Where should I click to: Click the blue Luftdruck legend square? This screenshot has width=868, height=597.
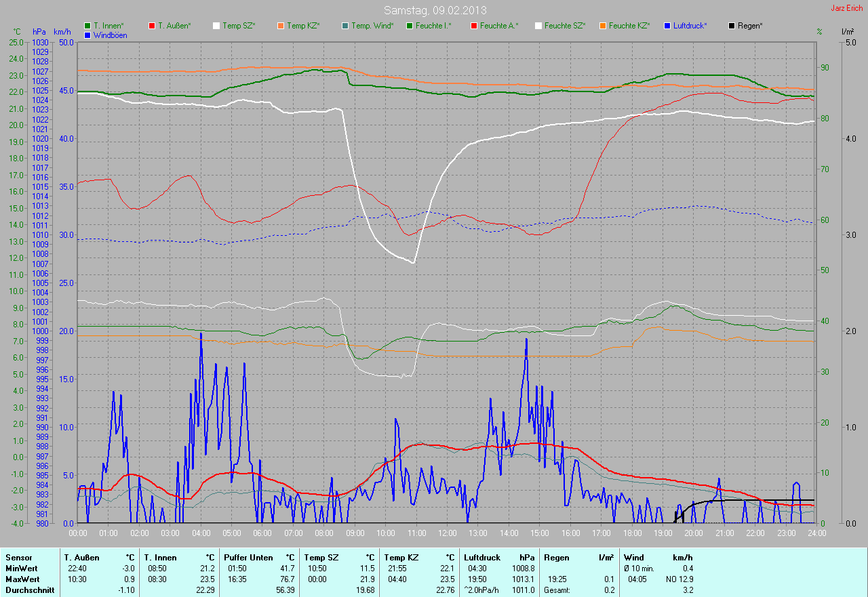[667, 26]
